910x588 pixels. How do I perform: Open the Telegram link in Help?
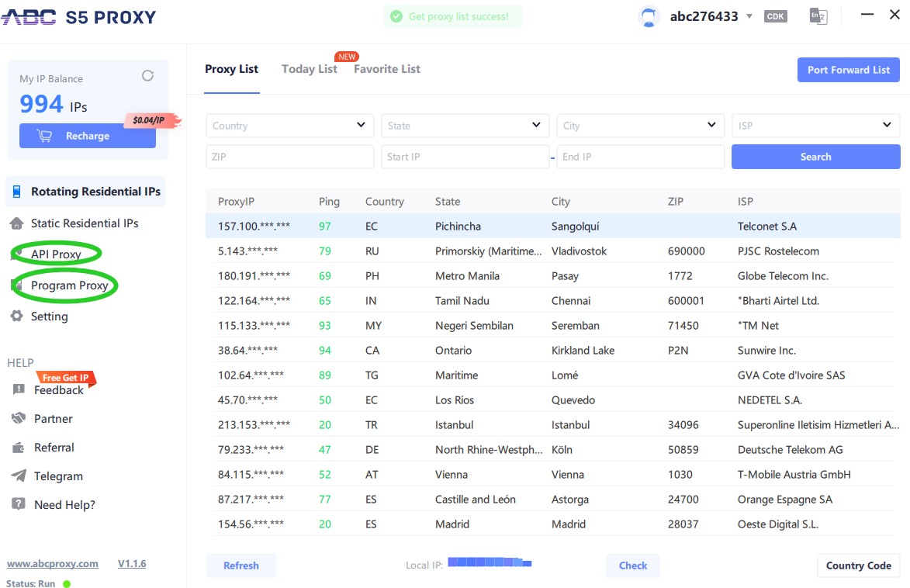tap(57, 476)
